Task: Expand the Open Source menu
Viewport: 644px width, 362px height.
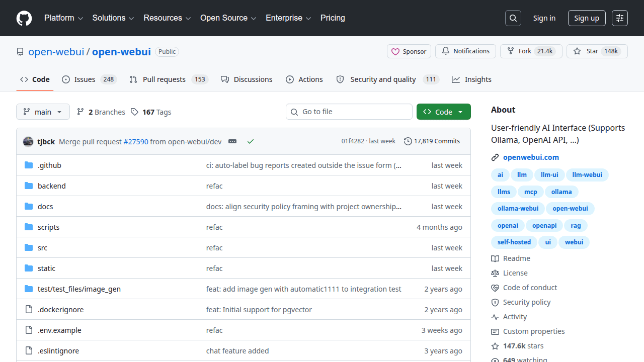Action: tap(228, 18)
